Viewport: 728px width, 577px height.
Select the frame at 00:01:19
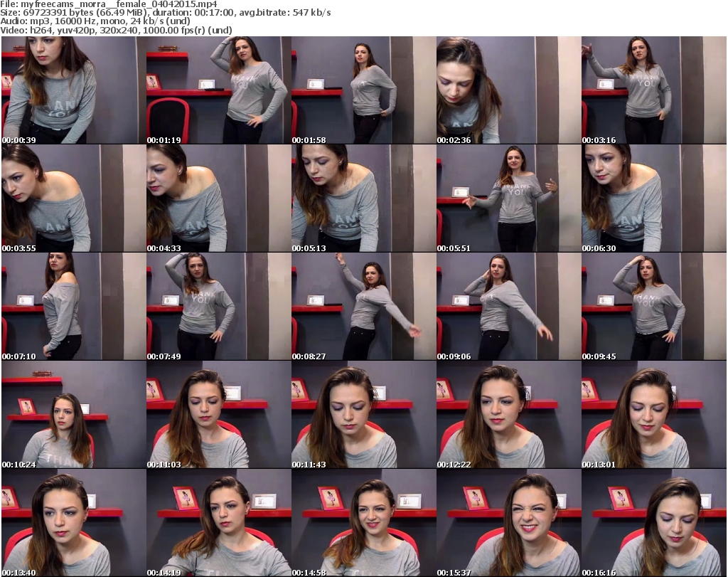(218, 90)
